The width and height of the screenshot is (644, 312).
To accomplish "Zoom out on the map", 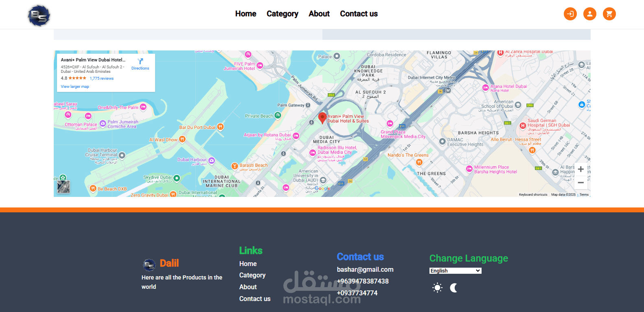I will 581,182.
